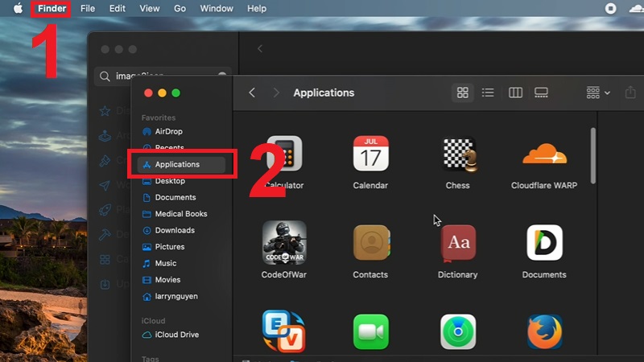Select Desktop in the sidebar
Viewport: 644px width, 362px height.
tap(163, 181)
